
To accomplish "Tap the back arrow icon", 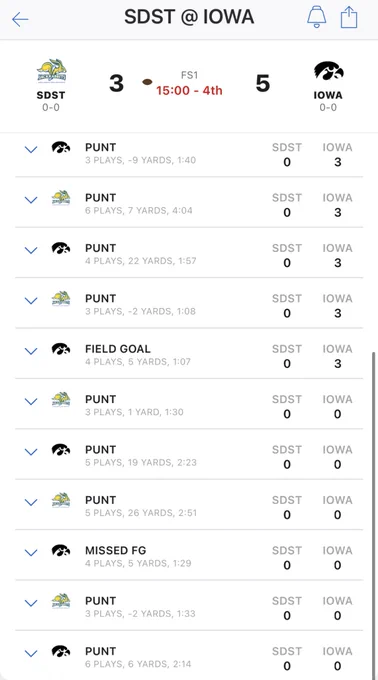I will click(20, 19).
